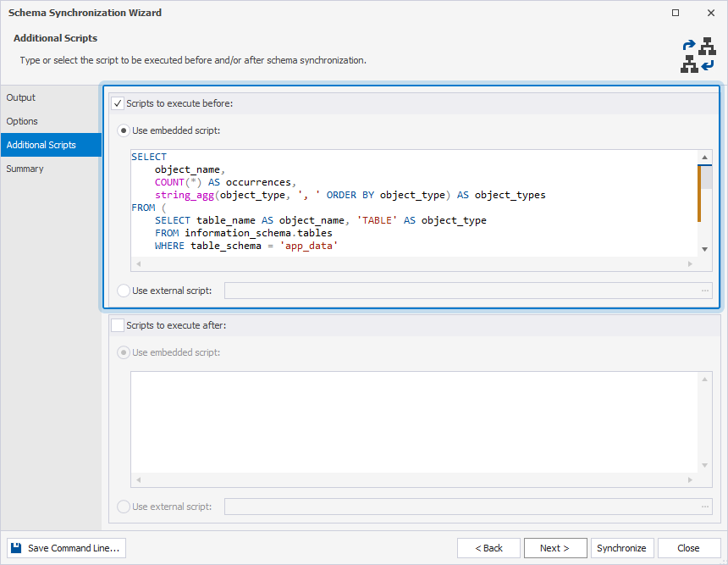Image resolution: width=728 pixels, height=565 pixels.
Task: Open the Options wizard page
Action: [51, 121]
